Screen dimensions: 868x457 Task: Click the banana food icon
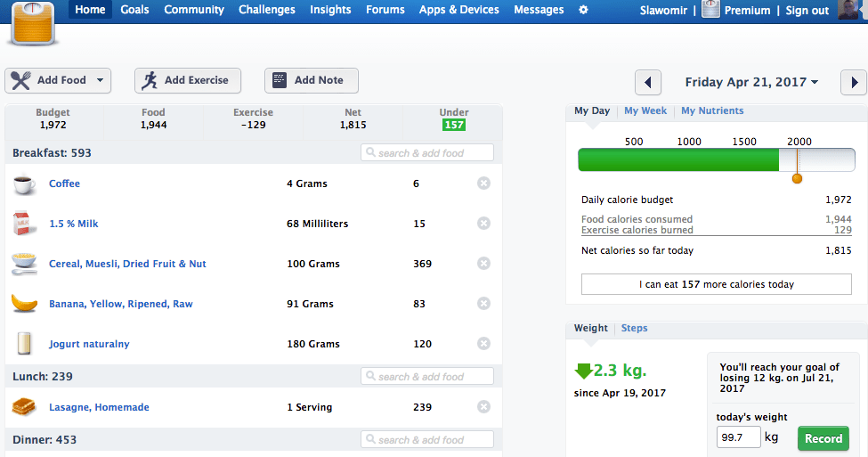[24, 304]
